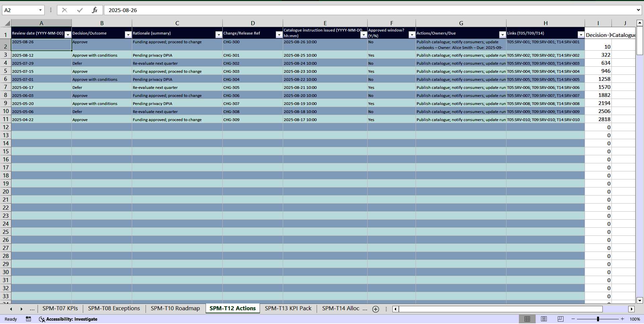Open Rationale (summary) filter dropdown
The width and height of the screenshot is (644, 324).
219,35
